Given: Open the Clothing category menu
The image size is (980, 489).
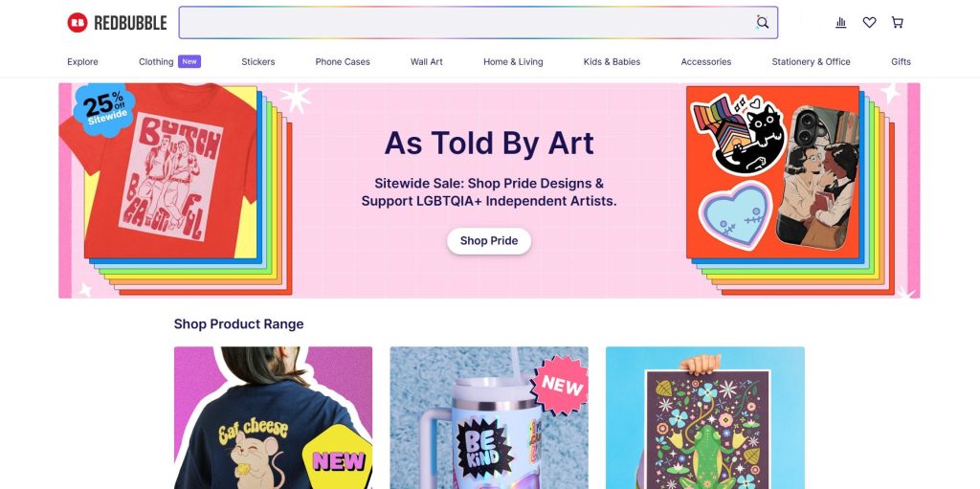Looking at the screenshot, I should [156, 62].
